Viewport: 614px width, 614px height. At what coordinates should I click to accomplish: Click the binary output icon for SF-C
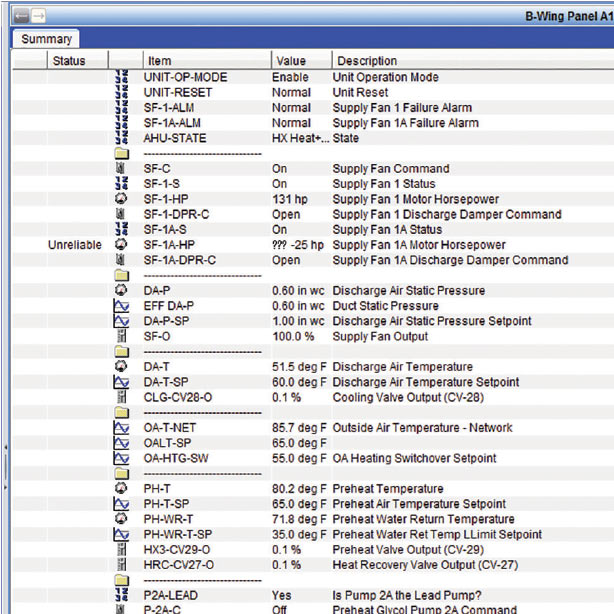121,168
